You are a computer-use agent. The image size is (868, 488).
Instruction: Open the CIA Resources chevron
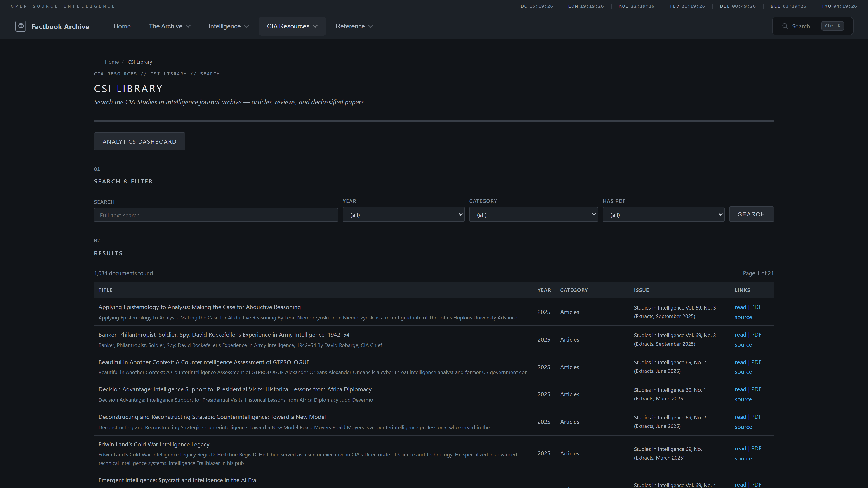(x=315, y=26)
